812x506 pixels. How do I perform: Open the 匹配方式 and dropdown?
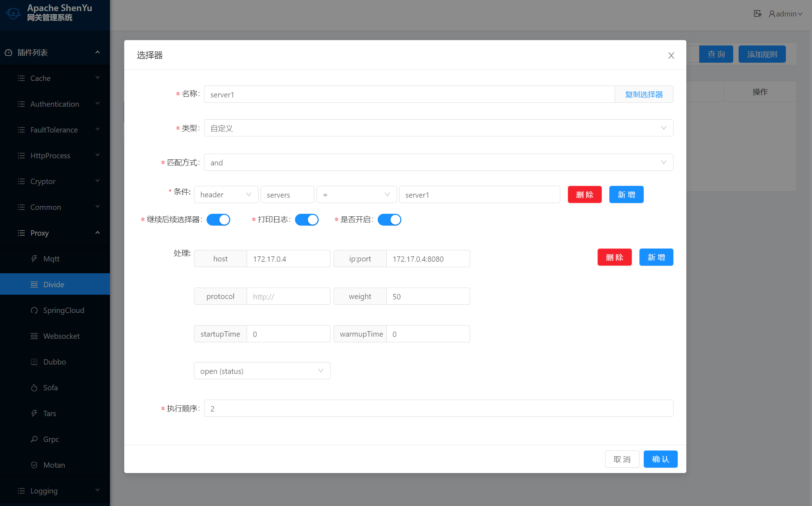pyautogui.click(x=438, y=162)
